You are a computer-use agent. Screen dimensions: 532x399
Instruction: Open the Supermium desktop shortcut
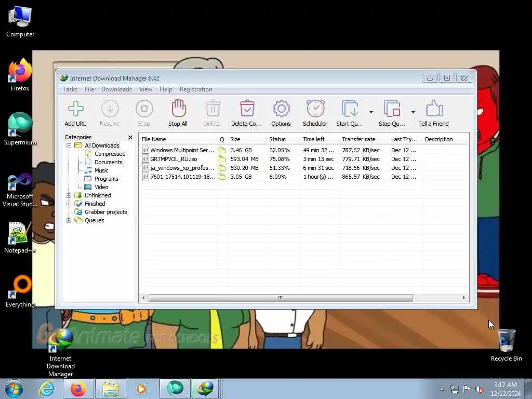click(20, 129)
